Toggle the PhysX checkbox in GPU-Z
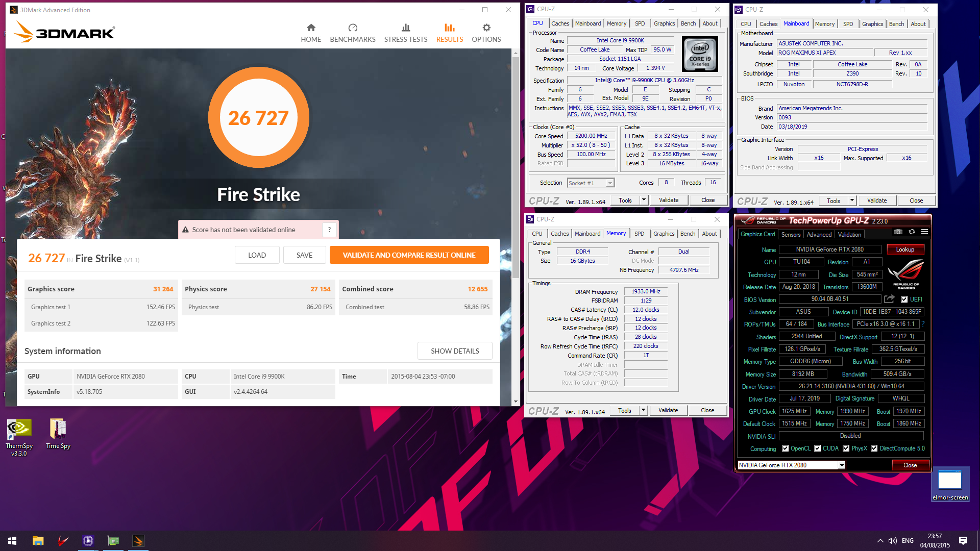The width and height of the screenshot is (980, 551). (846, 448)
